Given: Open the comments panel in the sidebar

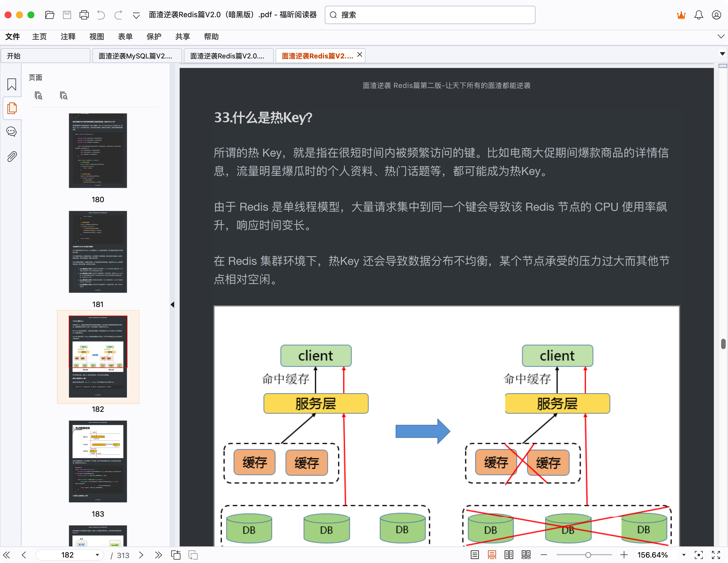Looking at the screenshot, I should coord(11,131).
